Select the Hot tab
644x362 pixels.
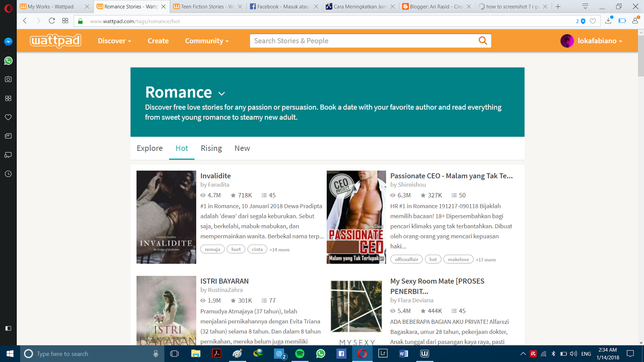pyautogui.click(x=182, y=148)
